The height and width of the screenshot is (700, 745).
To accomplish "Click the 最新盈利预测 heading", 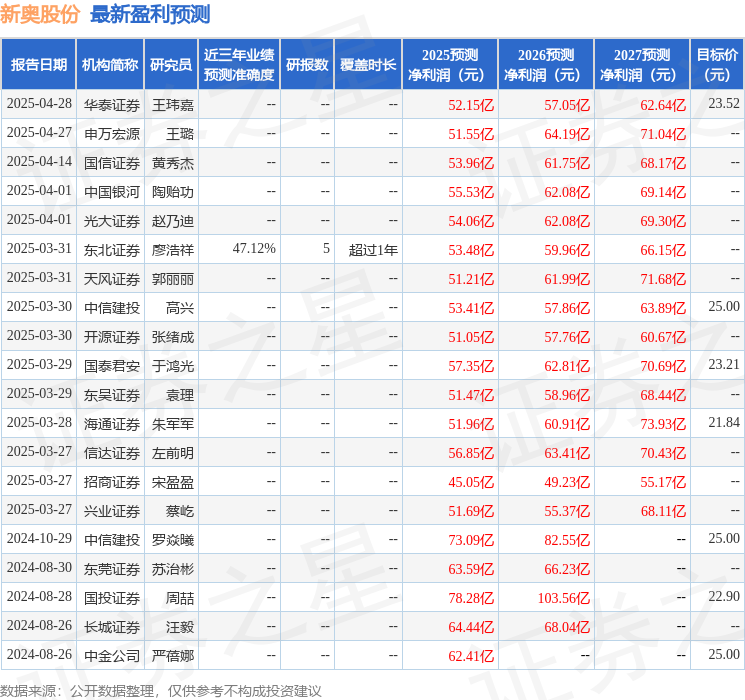I will [x=150, y=14].
